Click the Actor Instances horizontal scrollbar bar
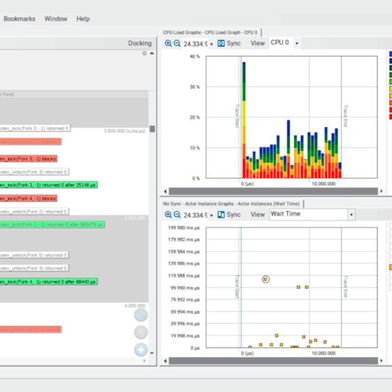392x392 pixels. pos(273,361)
